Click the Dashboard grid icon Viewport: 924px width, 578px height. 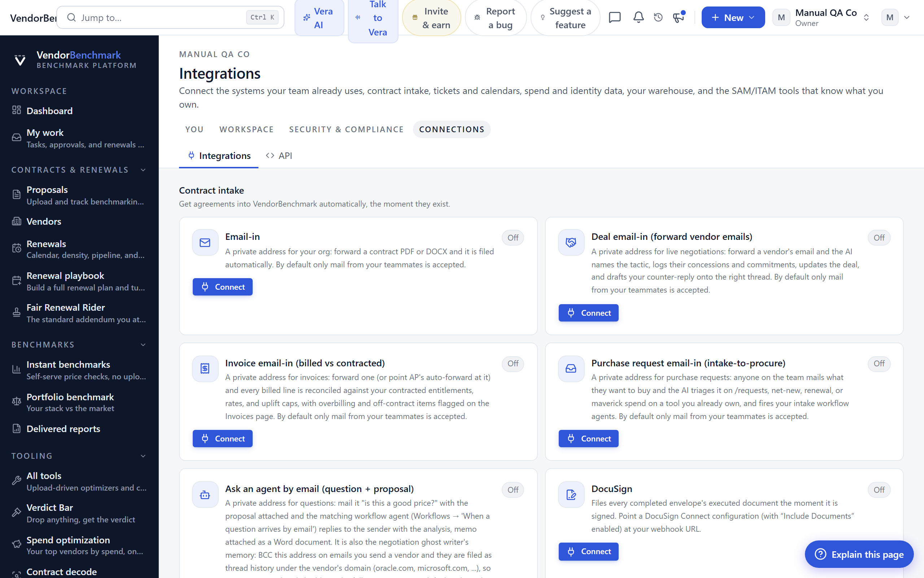[x=16, y=110]
